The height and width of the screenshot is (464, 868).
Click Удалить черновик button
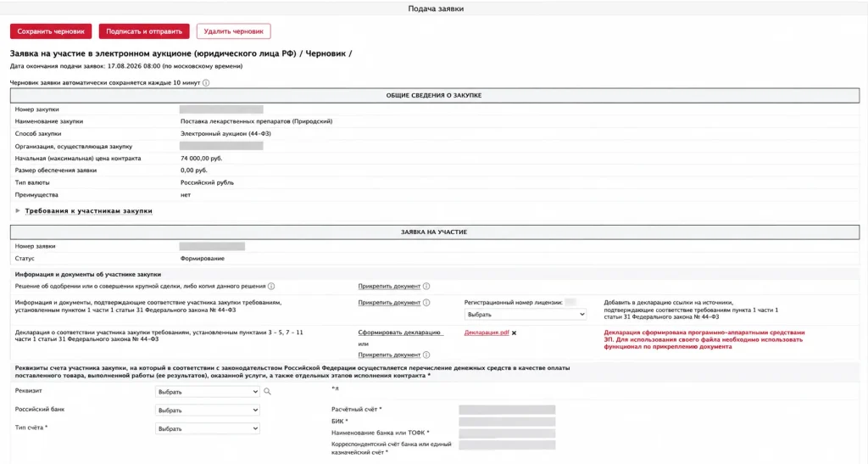click(x=234, y=31)
